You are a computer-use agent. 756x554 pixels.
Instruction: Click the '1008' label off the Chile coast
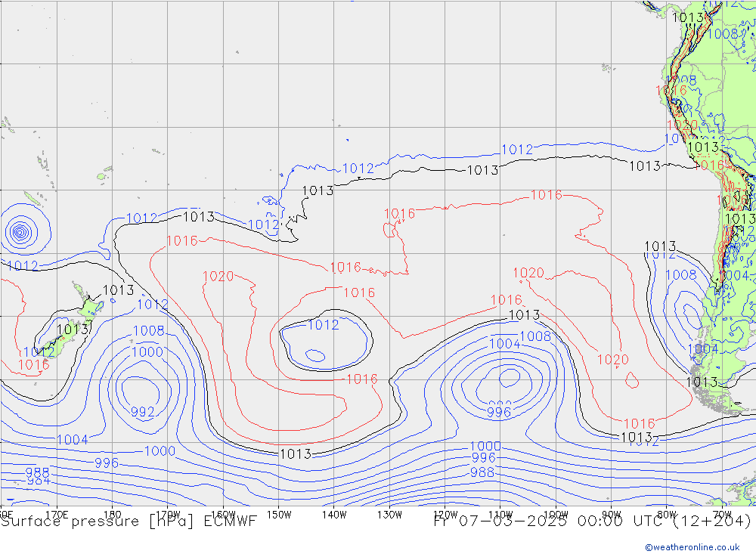[681, 275]
